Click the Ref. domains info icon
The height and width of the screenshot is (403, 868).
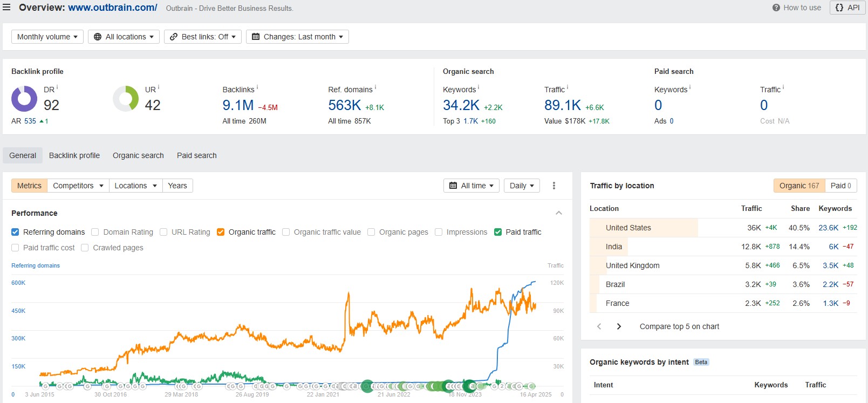click(375, 87)
